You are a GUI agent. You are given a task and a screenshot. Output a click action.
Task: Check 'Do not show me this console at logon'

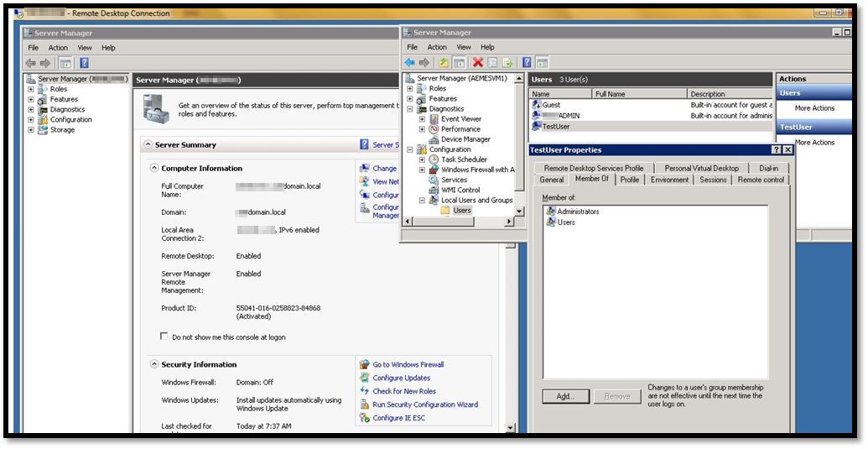tap(164, 336)
